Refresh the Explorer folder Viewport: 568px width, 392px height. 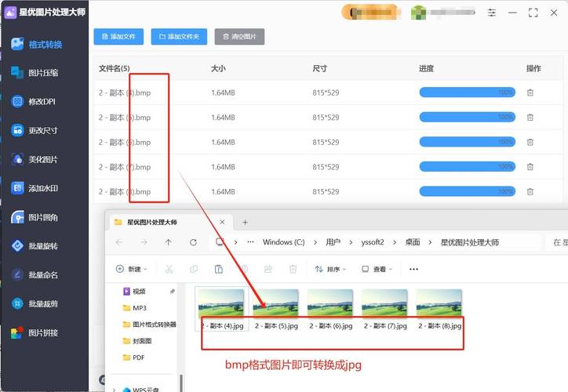click(194, 242)
